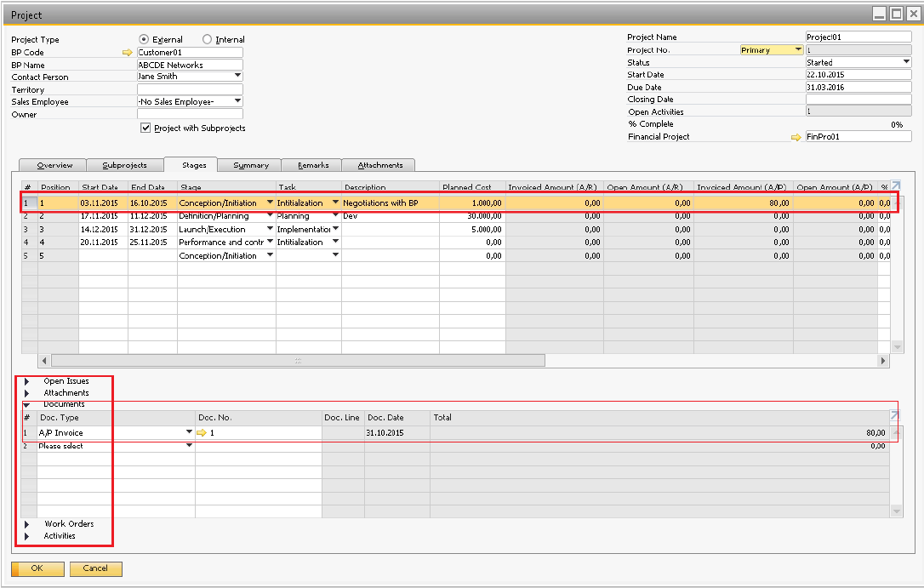Switch to the Subprojects tab

coord(124,164)
